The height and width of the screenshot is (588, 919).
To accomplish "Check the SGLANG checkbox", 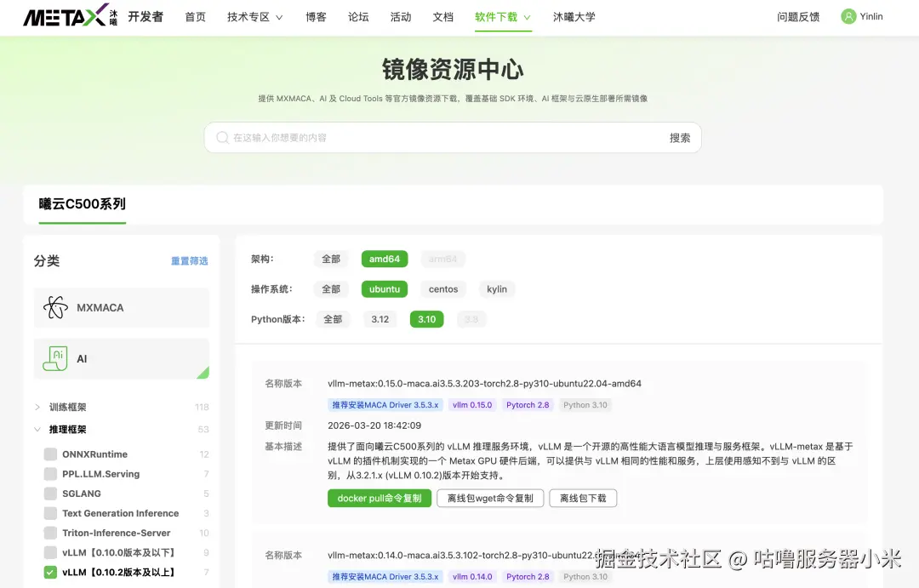I will pyautogui.click(x=50, y=494).
